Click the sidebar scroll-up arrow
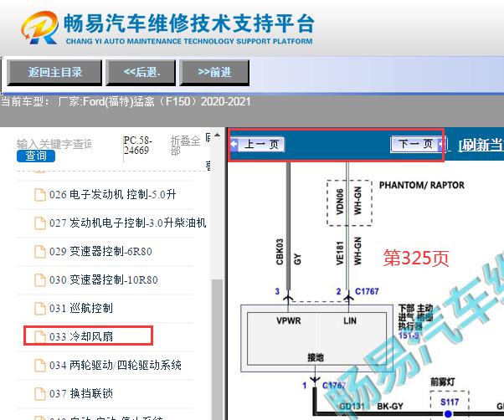 point(218,136)
